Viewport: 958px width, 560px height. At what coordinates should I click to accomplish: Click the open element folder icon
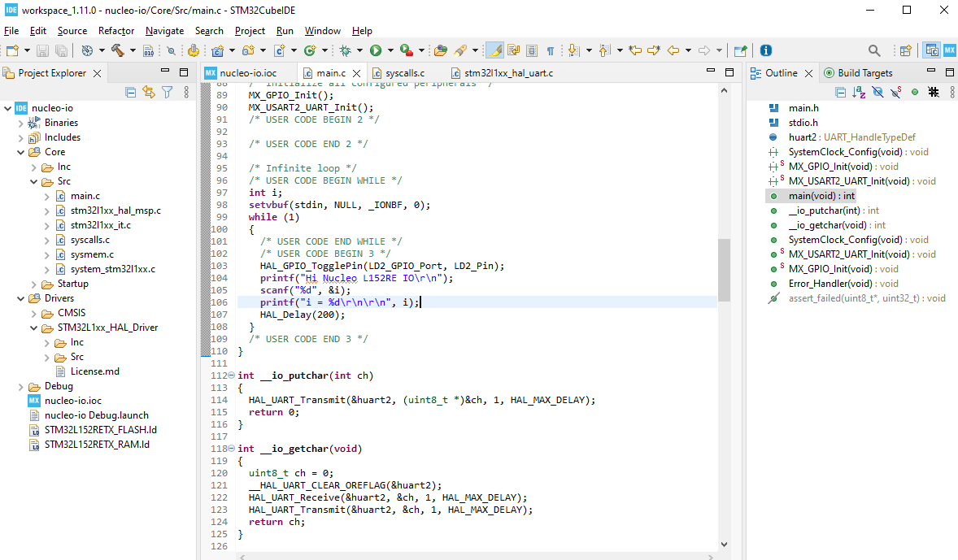click(441, 50)
